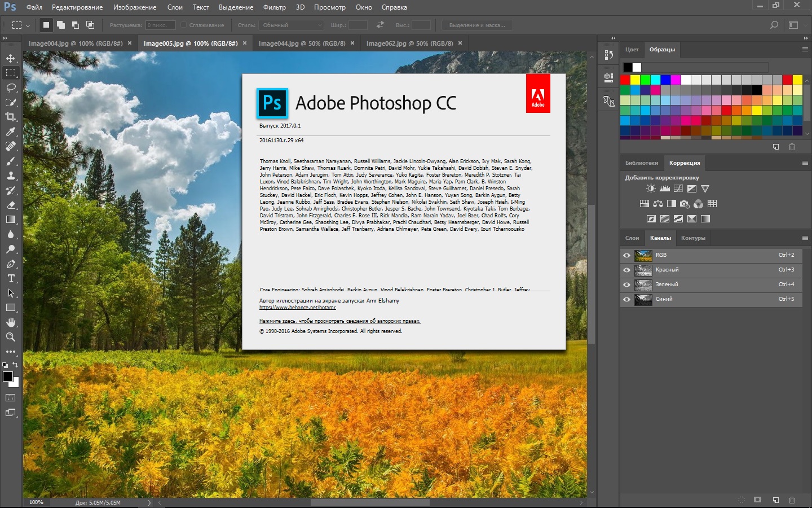Click the Растушевка input field
Image resolution: width=812 pixels, height=508 pixels.
(x=160, y=25)
